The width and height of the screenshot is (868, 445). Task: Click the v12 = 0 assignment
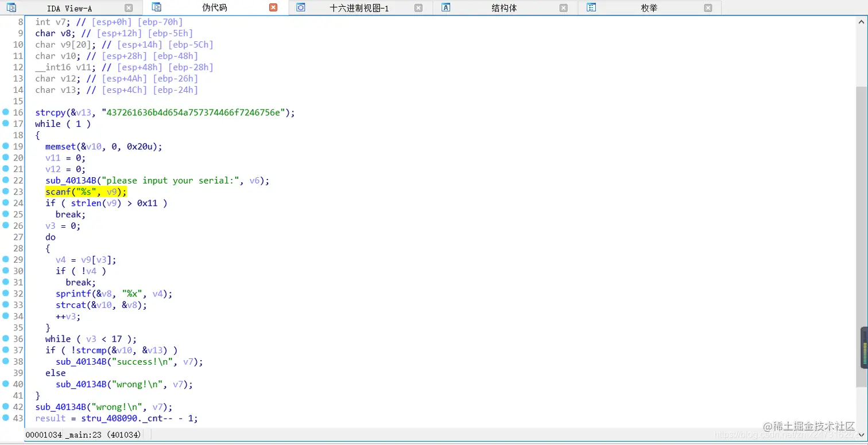pyautogui.click(x=65, y=169)
